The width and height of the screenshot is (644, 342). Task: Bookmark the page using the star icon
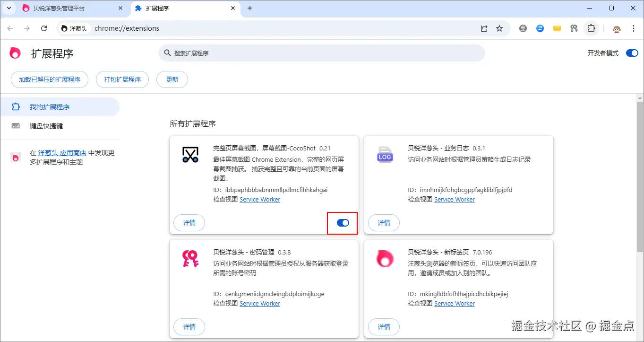point(499,28)
